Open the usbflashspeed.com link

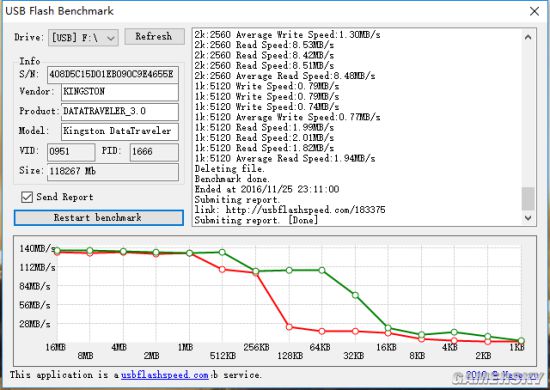tap(165, 375)
